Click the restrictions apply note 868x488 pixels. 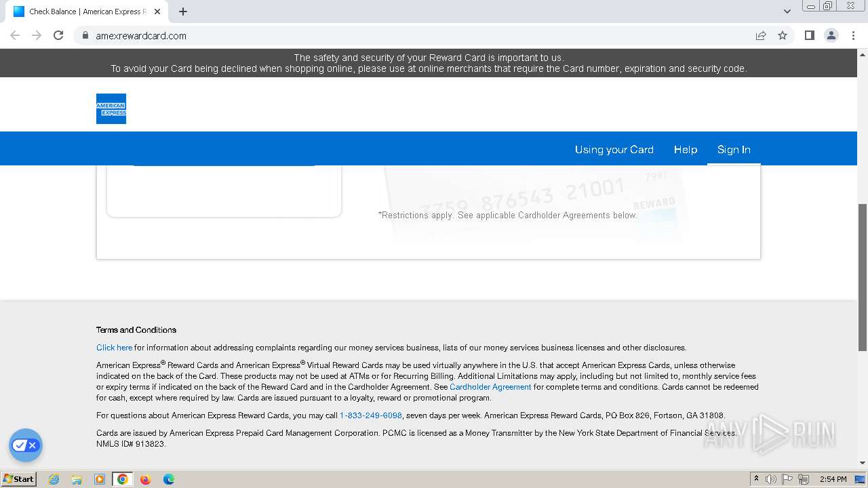[x=507, y=216]
